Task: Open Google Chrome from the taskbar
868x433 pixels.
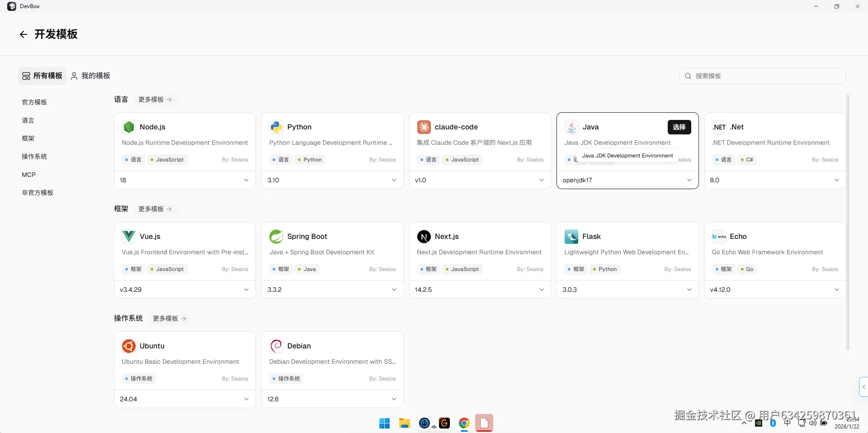Action: pos(464,423)
